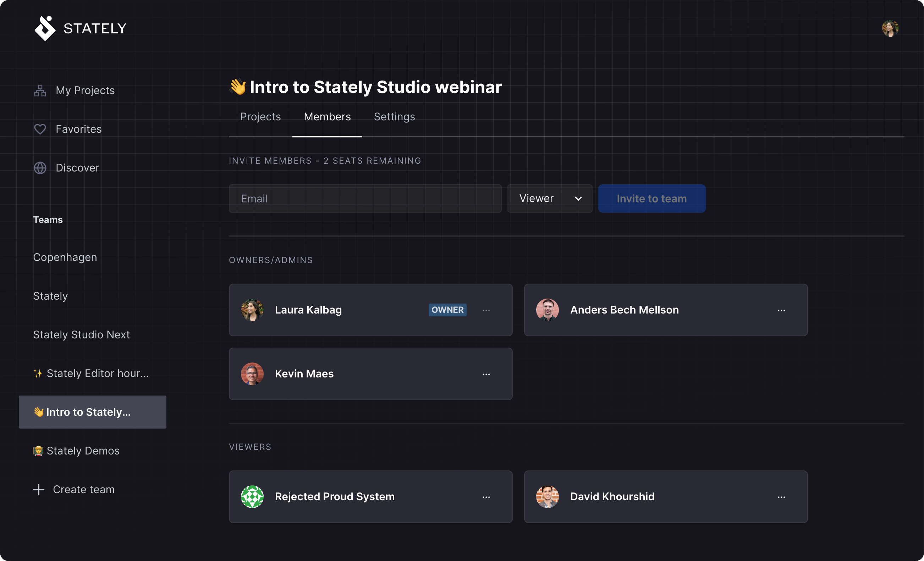Switch to the Settings tab

394,117
